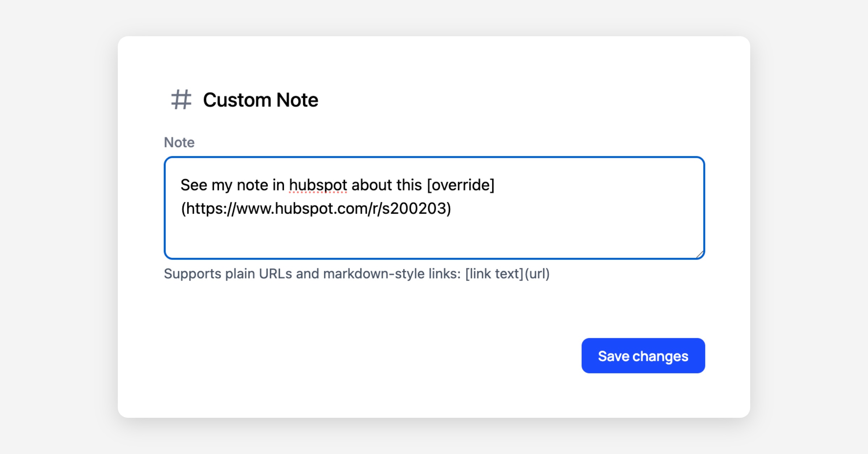Click the markdown-style links helper text
Image resolution: width=868 pixels, height=454 pixels.
coord(391,274)
